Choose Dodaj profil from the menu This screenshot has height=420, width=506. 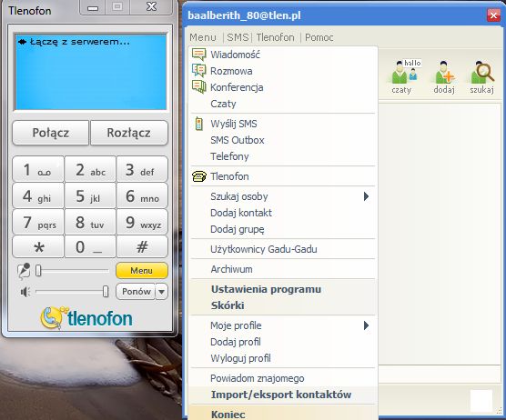[283, 342]
